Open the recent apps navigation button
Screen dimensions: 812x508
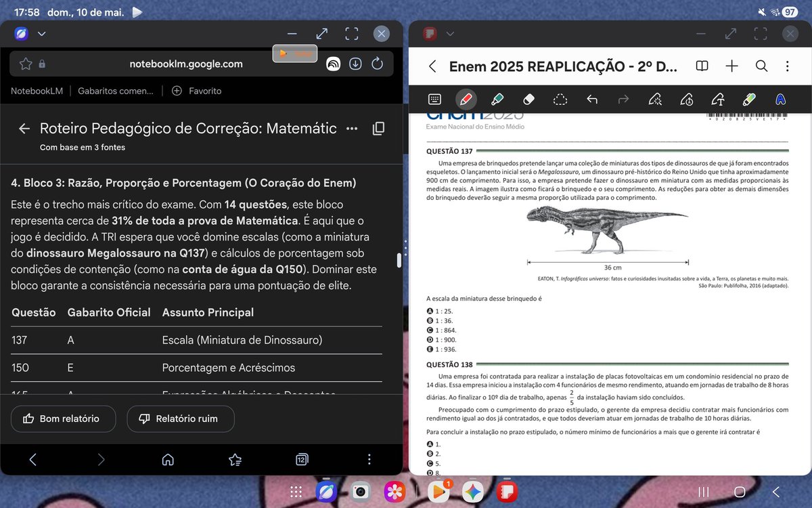point(704,492)
